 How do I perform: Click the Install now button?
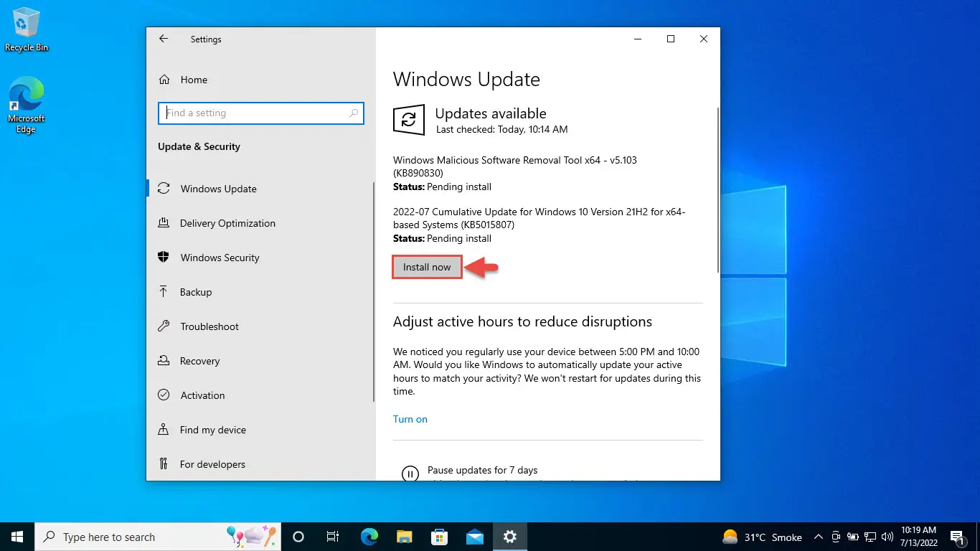[427, 267]
